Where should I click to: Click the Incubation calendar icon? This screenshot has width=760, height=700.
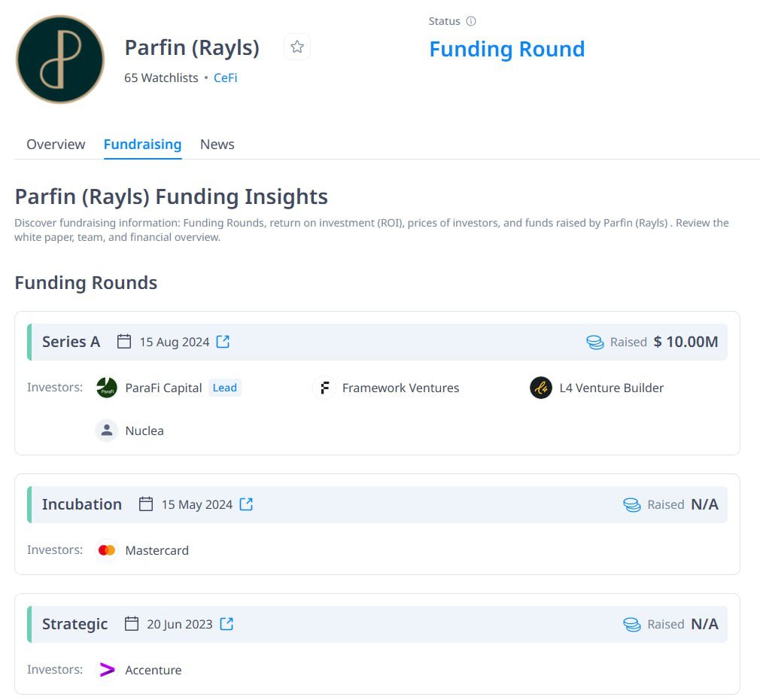tap(146, 504)
